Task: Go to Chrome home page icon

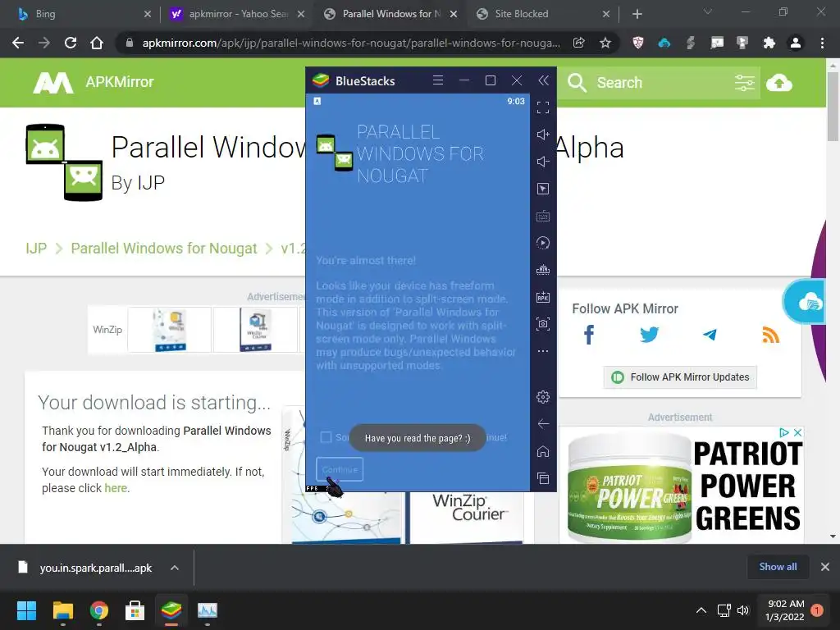Action: point(97,43)
